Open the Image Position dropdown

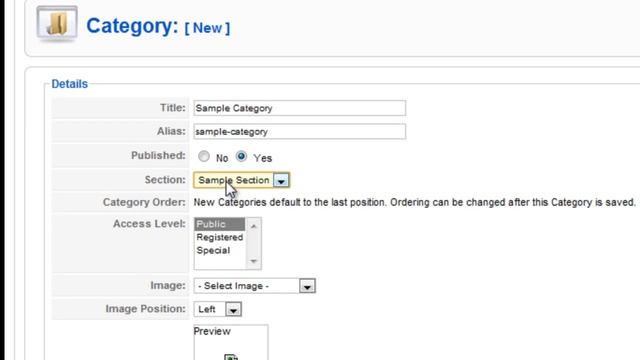click(x=218, y=309)
